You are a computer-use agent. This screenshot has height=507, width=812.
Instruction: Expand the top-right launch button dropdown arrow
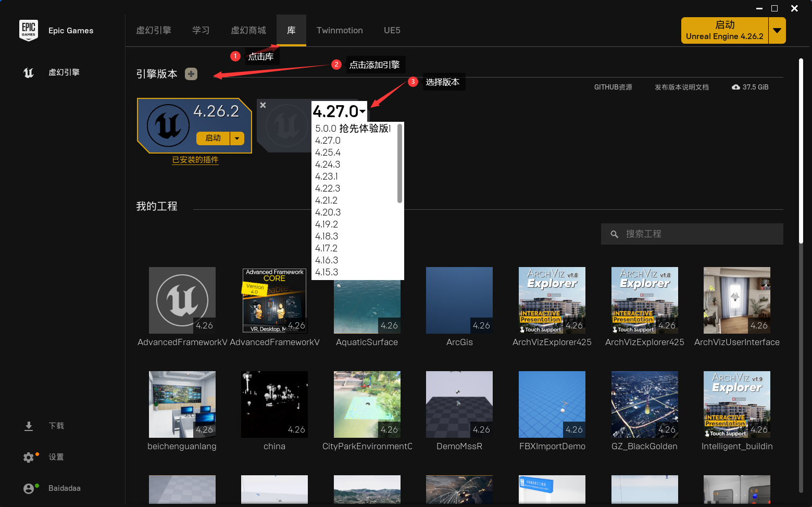(x=777, y=30)
